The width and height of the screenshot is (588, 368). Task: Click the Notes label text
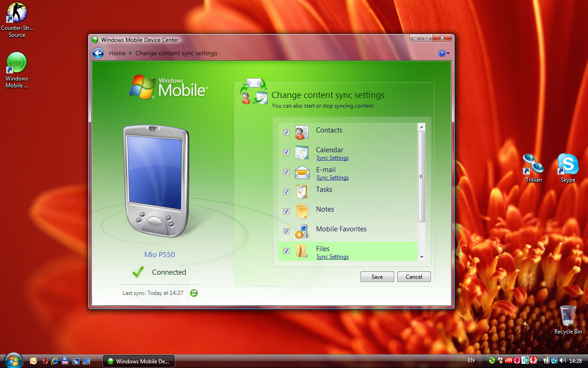(325, 209)
